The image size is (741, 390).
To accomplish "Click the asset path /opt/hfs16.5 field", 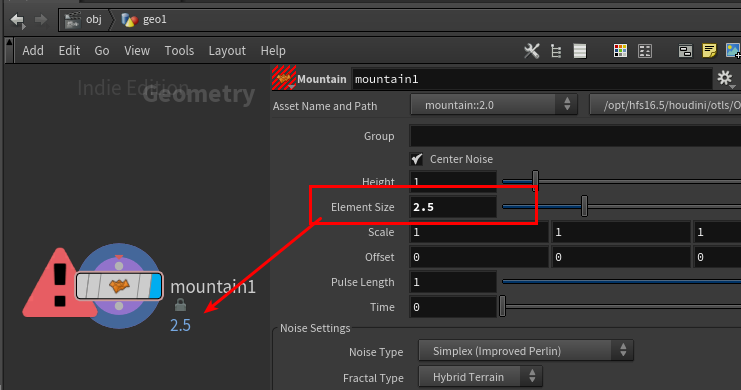I will pos(665,104).
